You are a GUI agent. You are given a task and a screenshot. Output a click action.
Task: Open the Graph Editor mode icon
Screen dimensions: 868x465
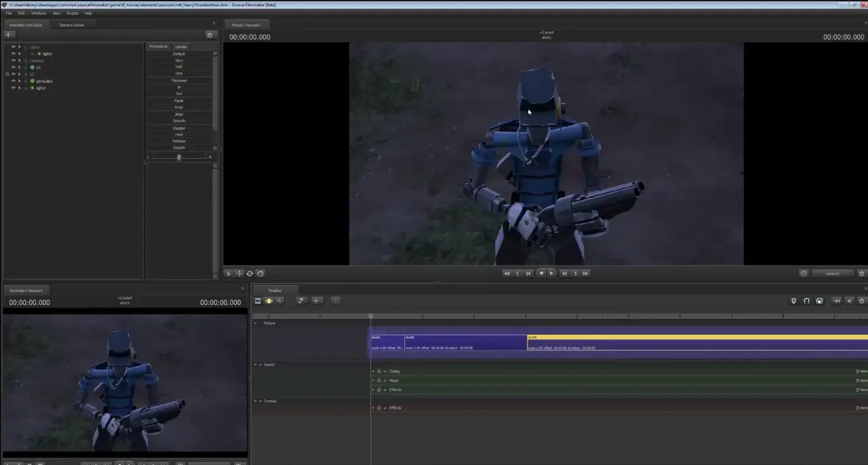point(279,301)
